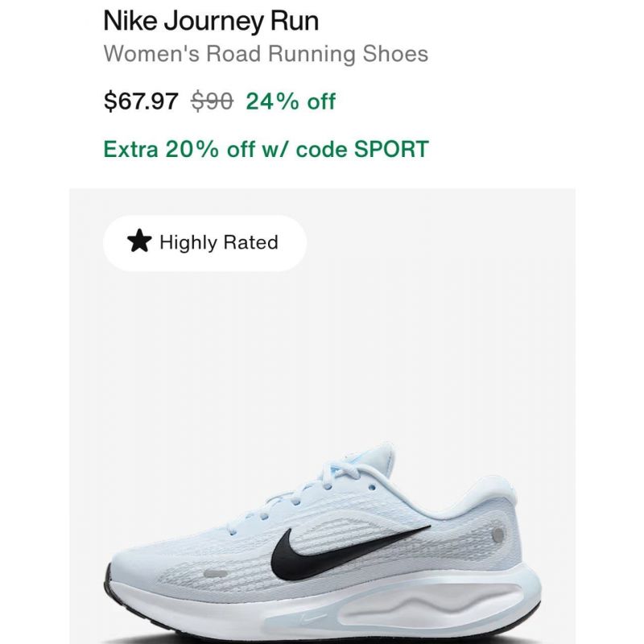
Task: Tap the shoe's white laces
Action: click(336, 477)
